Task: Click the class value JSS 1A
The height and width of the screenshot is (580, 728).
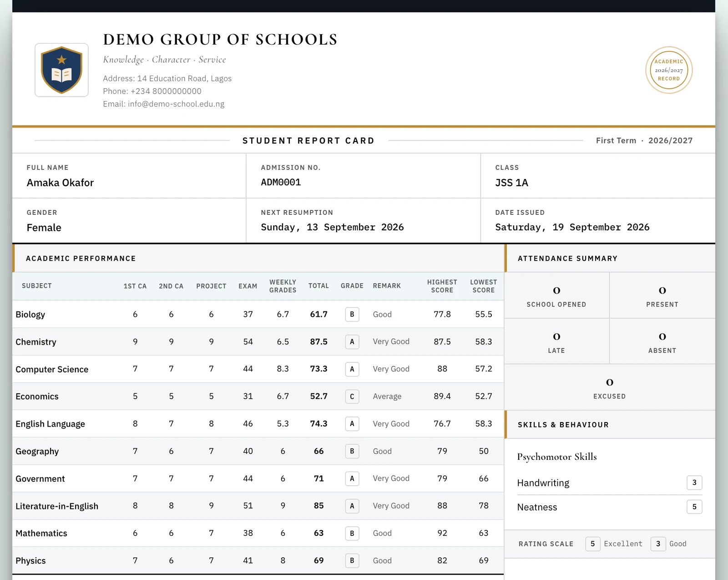Action: tap(511, 183)
